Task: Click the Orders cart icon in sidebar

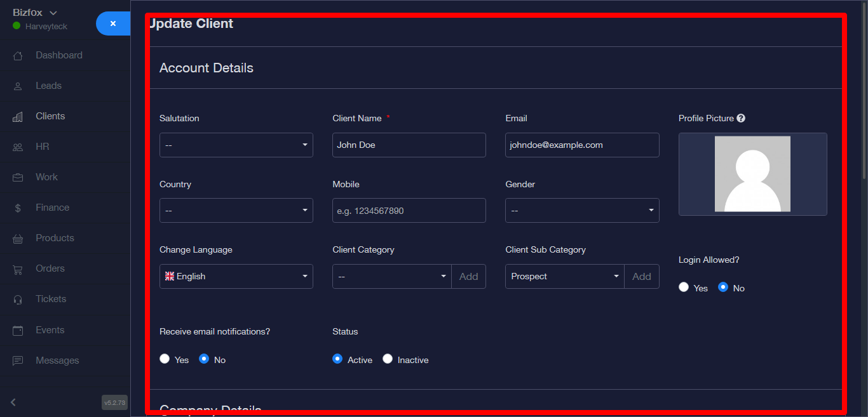Action: [18, 269]
